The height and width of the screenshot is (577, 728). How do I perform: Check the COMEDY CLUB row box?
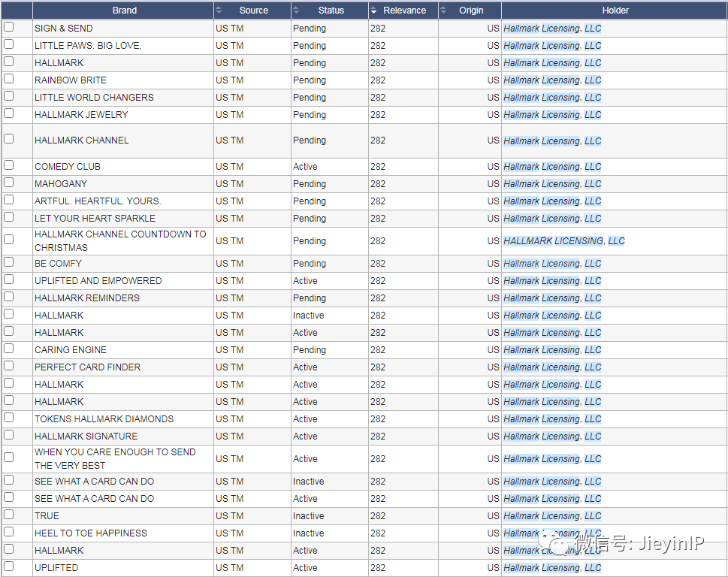9,165
